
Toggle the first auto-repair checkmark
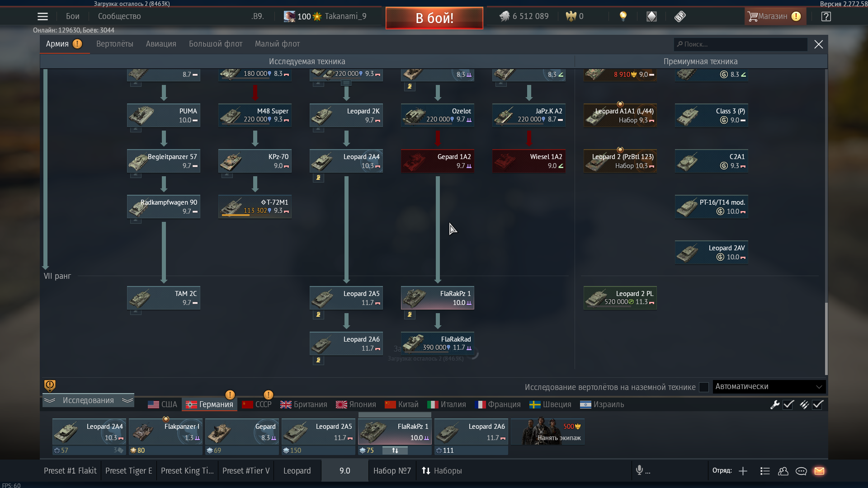[788, 405]
